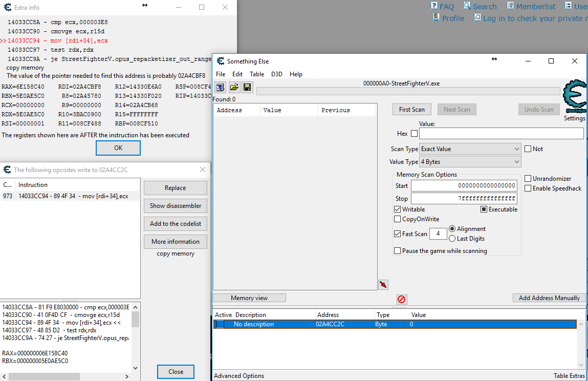Click the red arrow add-to-list icon
This screenshot has width=588, height=381.
click(x=383, y=284)
